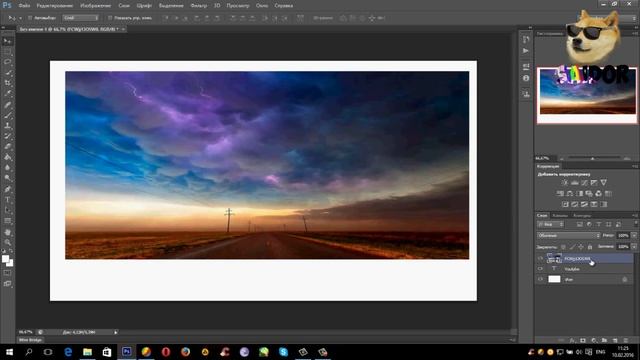Add a Levels adjustment
Viewport: 640px width, 360px height.
point(575,182)
